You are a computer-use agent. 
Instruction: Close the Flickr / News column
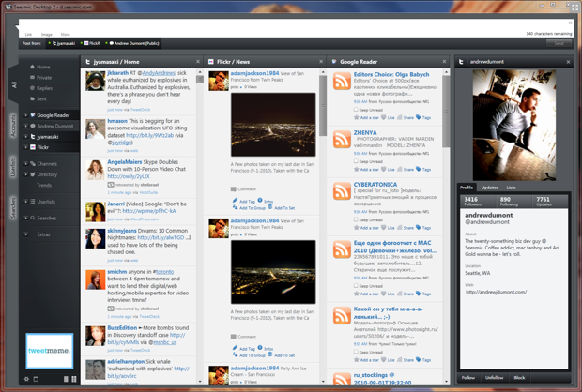[x=321, y=62]
